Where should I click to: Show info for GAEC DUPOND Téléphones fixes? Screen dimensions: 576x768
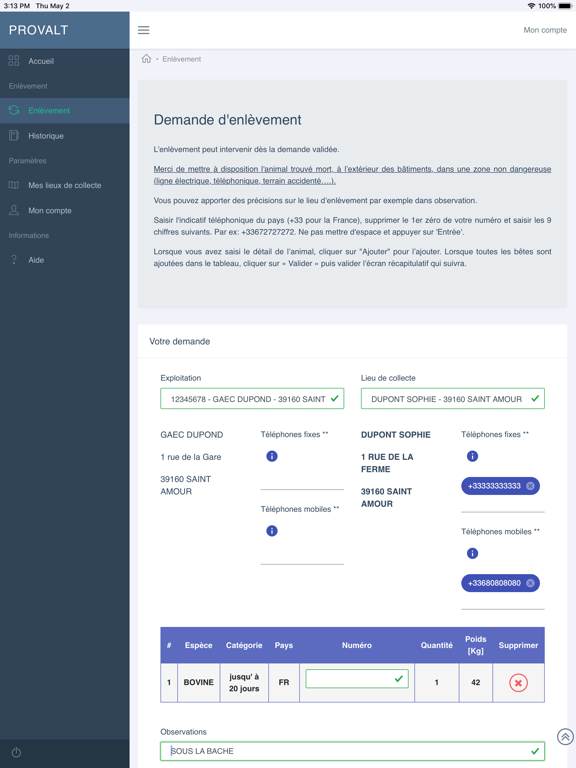[272, 456]
